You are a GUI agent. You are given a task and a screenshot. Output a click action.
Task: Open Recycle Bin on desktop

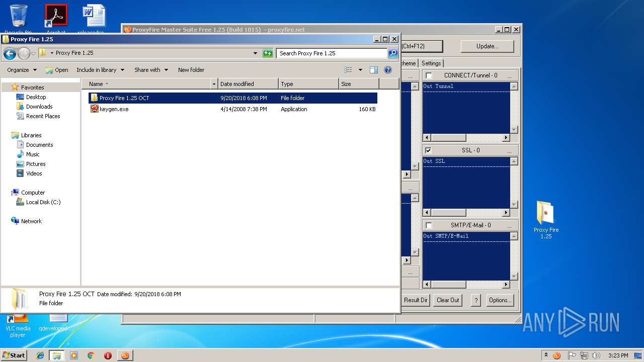point(18,19)
